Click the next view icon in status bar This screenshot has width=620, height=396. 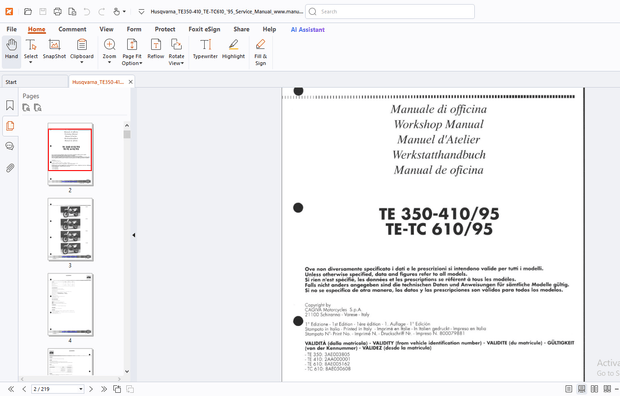pyautogui.click(x=130, y=389)
